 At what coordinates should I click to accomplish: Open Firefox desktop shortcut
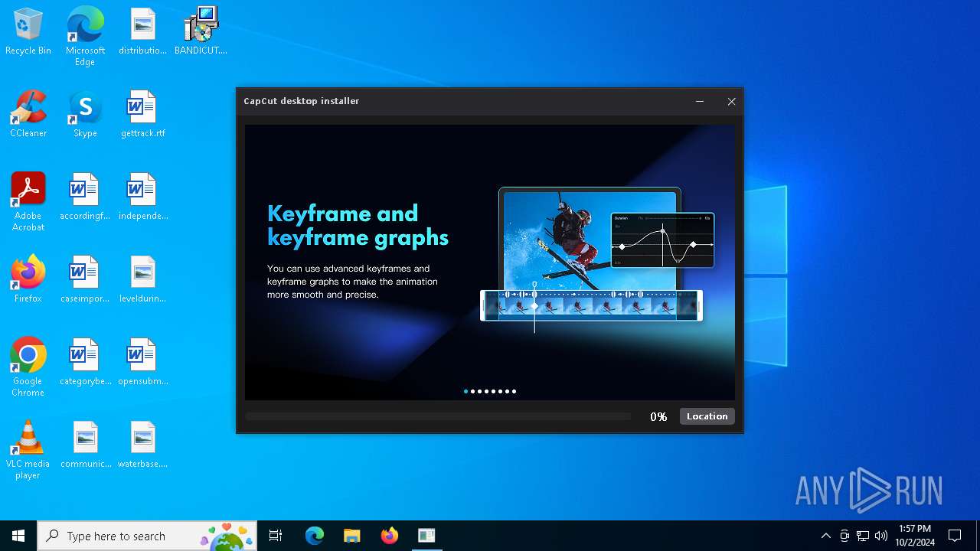click(28, 280)
